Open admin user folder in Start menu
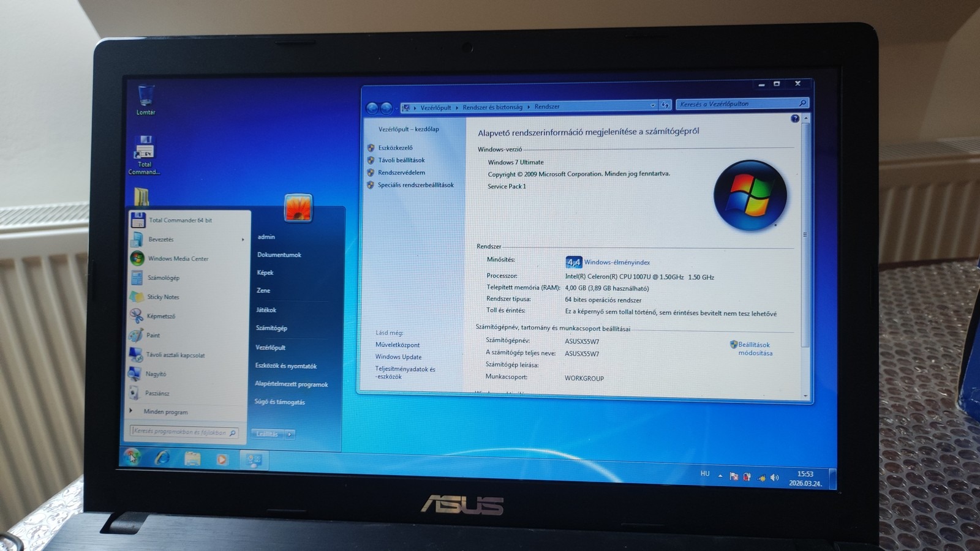Screen dimensions: 980x551 coord(266,237)
